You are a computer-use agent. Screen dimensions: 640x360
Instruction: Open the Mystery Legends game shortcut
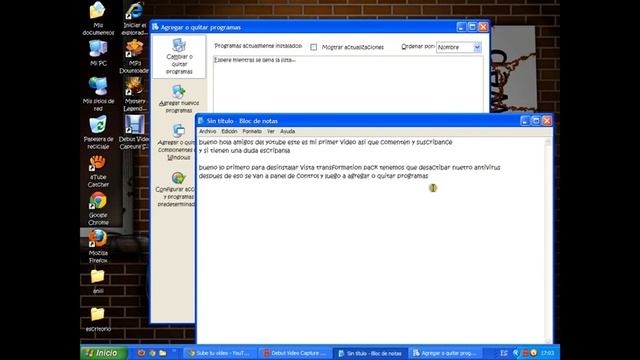coord(134,94)
